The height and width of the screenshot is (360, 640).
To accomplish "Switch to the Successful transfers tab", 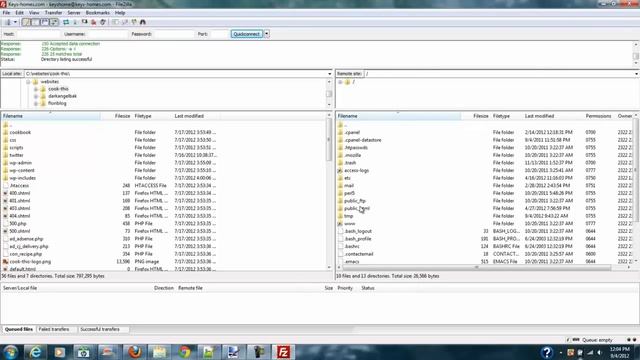I will pyautogui.click(x=100, y=329).
